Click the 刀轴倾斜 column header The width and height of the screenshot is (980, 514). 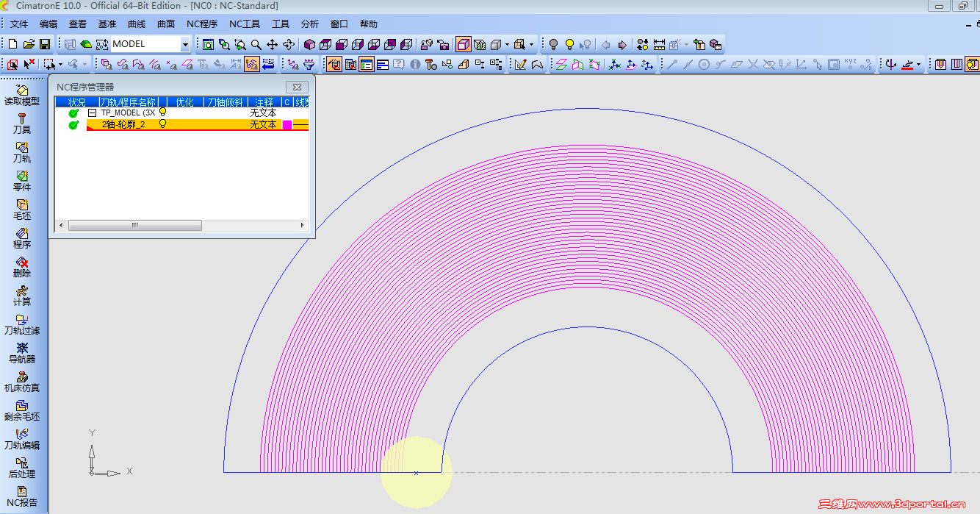point(226,102)
